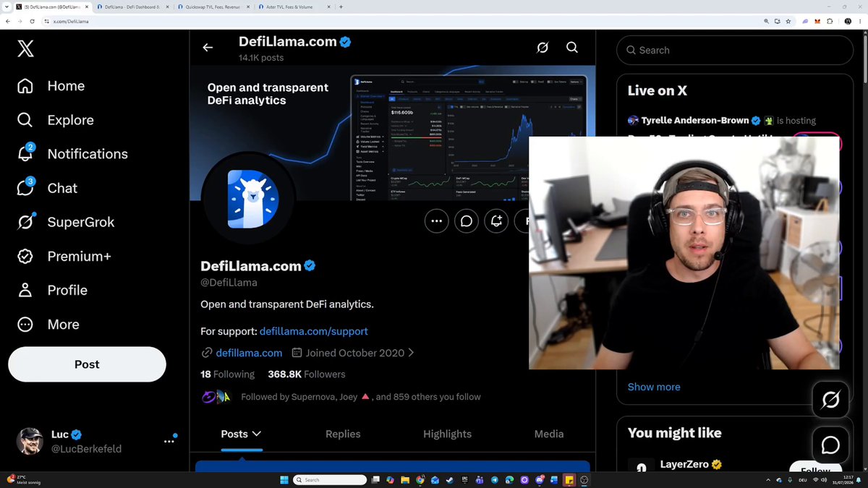Open the three-dot options on DefiLlama's profile
The width and height of the screenshot is (868, 488).
437,221
